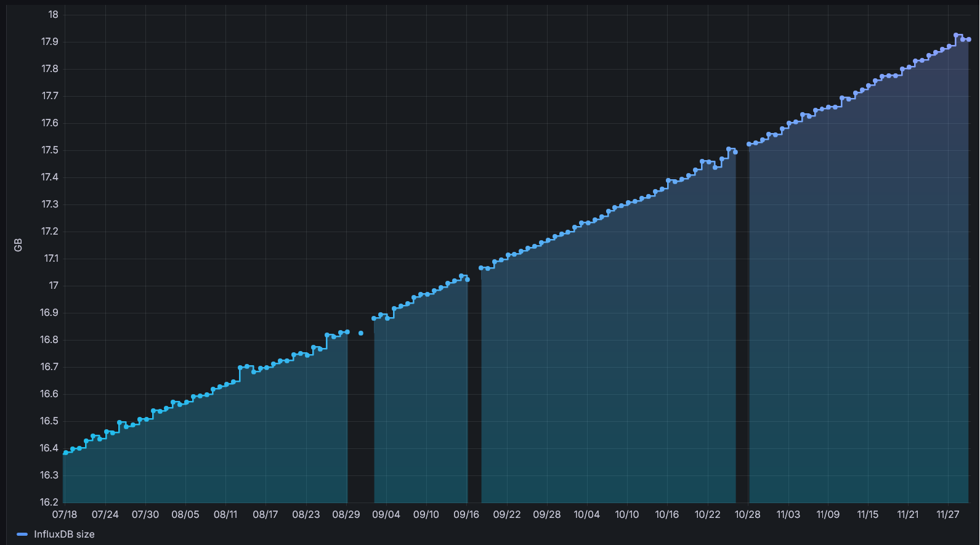Select the 09/16 date tick label
The width and height of the screenshot is (980, 545).
coord(466,515)
